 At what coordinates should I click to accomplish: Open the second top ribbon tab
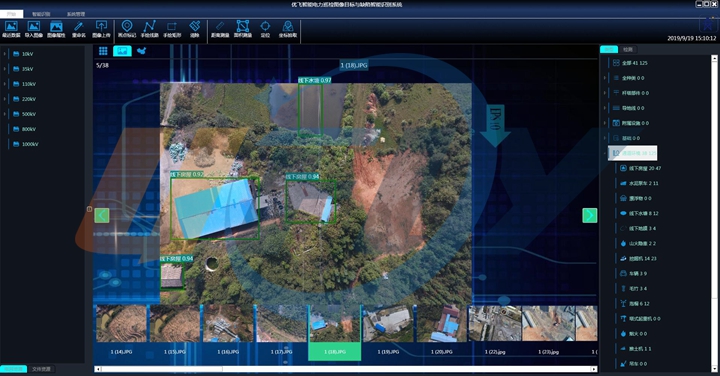pyautogui.click(x=41, y=14)
